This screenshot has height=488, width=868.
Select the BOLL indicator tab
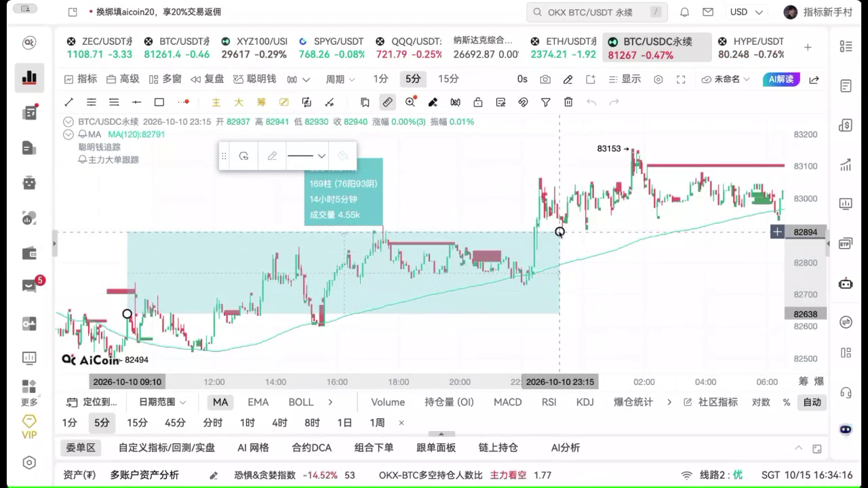click(x=301, y=402)
